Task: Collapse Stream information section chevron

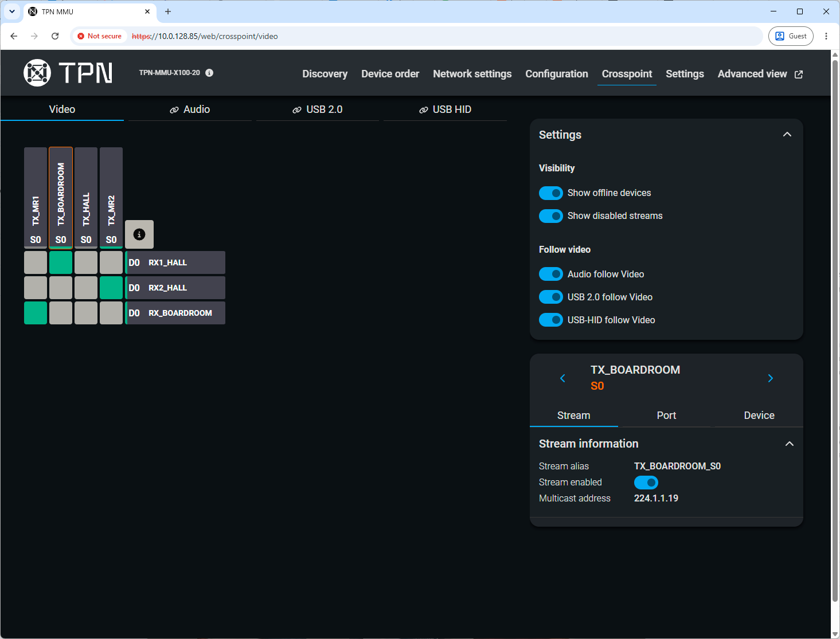Action: 790,444
